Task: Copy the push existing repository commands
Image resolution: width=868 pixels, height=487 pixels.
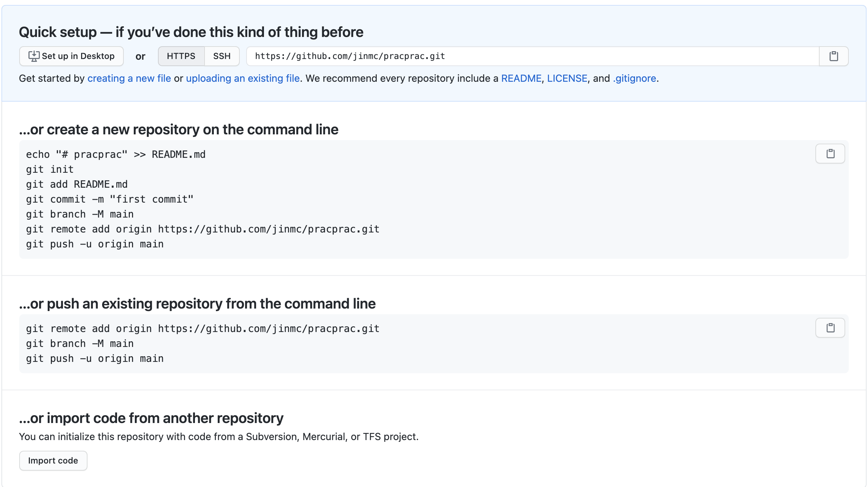Action: coord(830,328)
